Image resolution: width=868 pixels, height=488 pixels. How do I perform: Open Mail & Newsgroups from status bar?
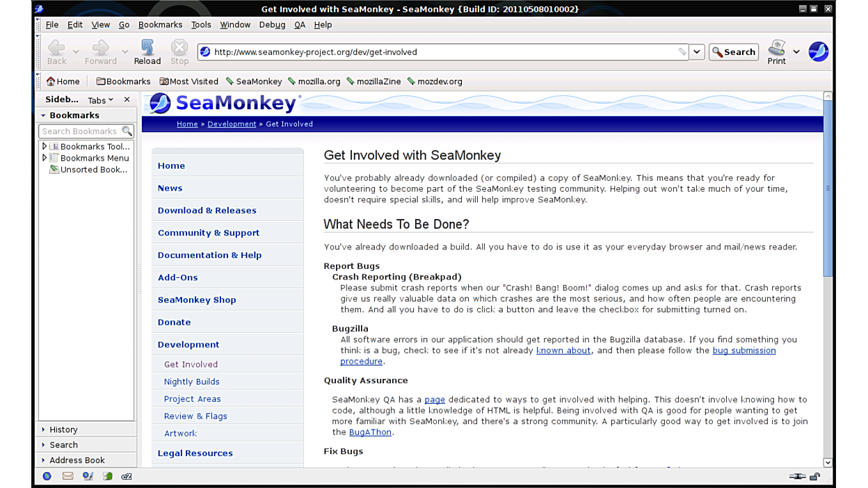(67, 476)
